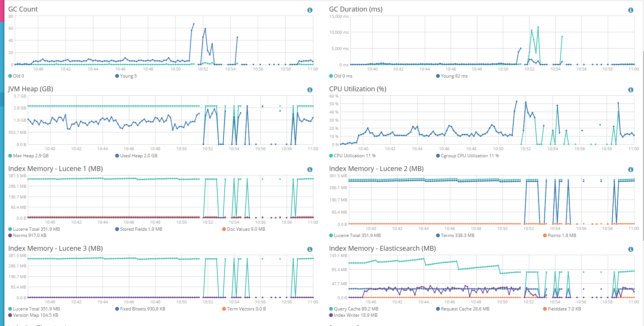
Task: Hide the Used Heap 2.0 GB series
Action: (x=136, y=156)
